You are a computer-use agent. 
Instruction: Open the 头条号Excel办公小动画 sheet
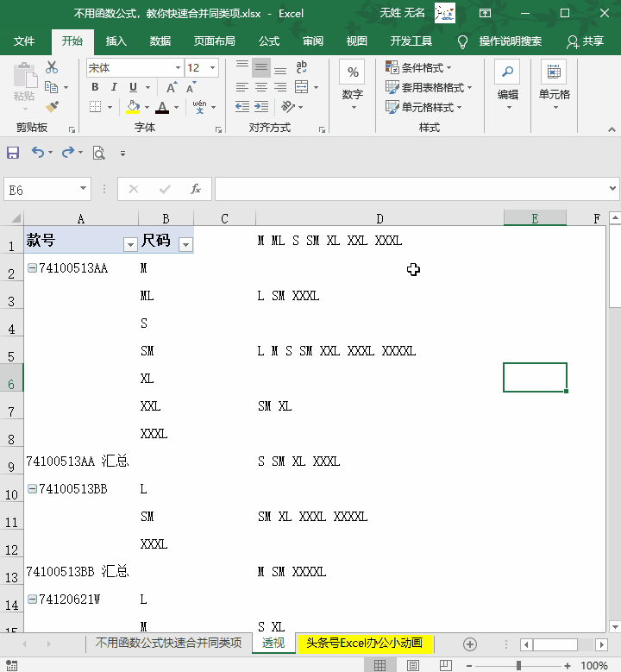tap(364, 643)
